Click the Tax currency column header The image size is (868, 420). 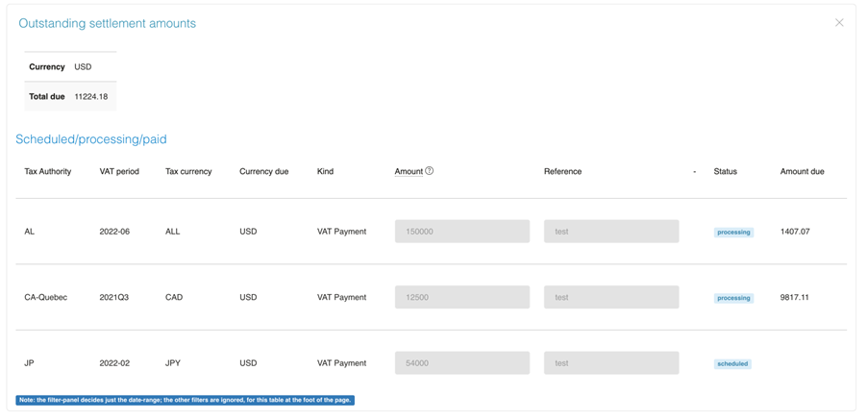188,171
